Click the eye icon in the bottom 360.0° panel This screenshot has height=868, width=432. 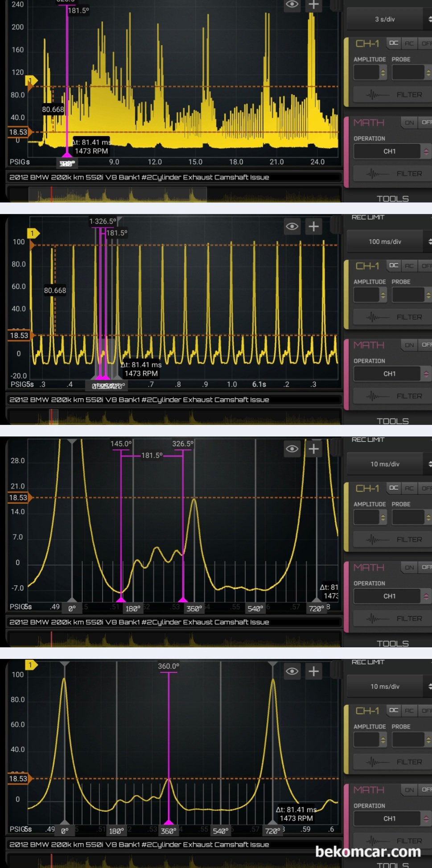tap(292, 671)
